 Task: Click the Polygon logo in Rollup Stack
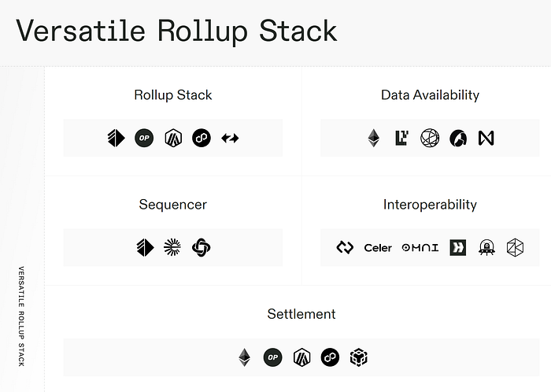point(202,138)
